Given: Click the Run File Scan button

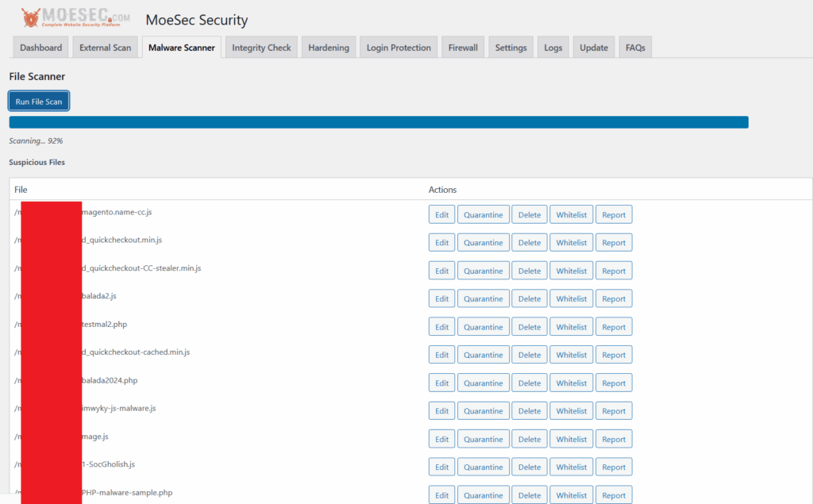Looking at the screenshot, I should (38, 101).
